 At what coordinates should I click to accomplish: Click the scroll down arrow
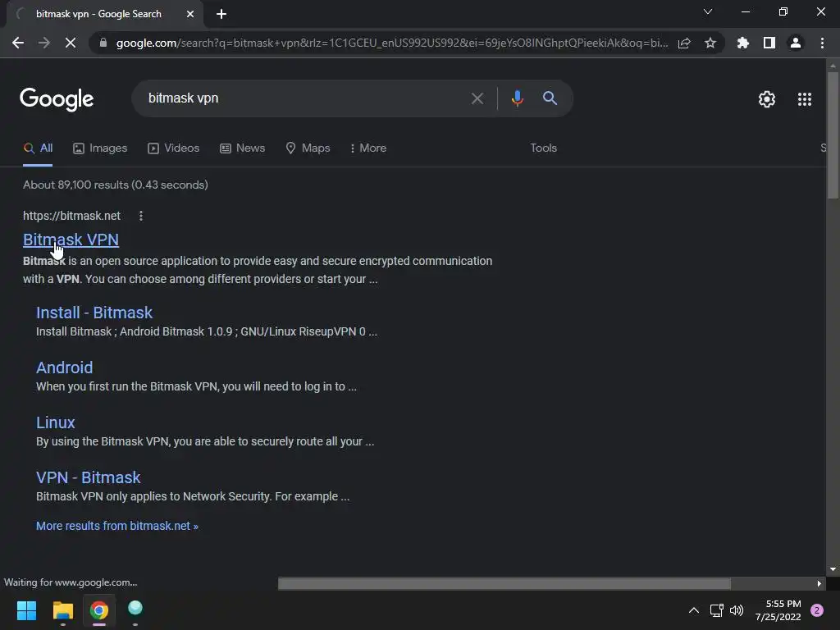click(x=833, y=569)
